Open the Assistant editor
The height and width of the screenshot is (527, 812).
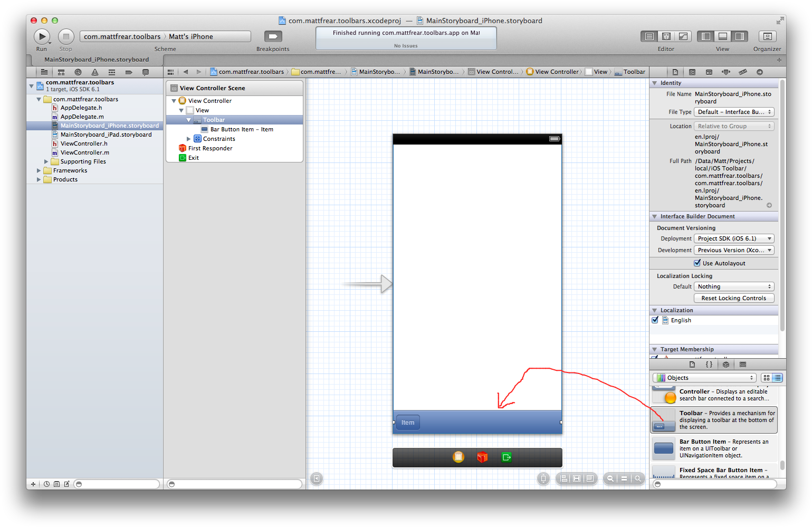tap(666, 36)
